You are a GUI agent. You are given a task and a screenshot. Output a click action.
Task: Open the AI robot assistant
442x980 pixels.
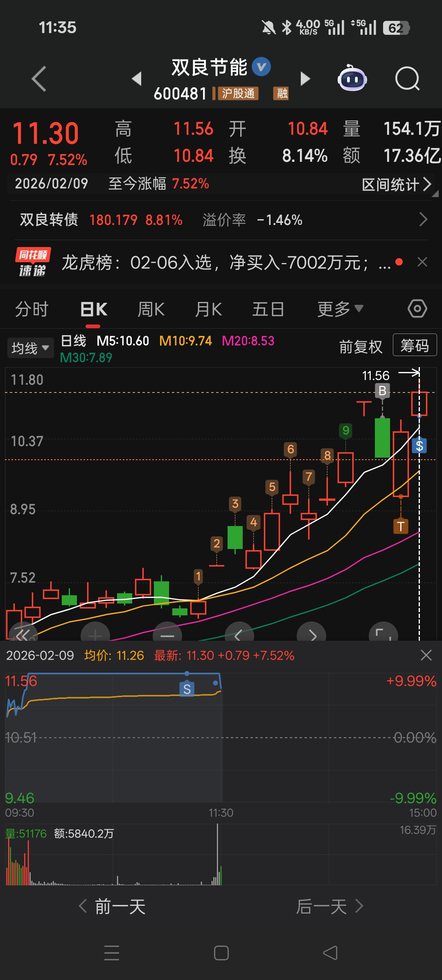(352, 78)
